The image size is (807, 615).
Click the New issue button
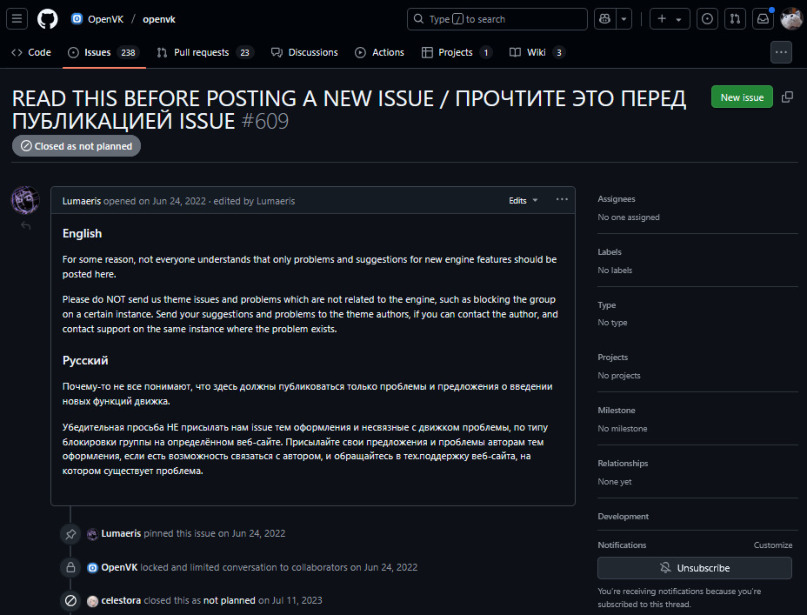(x=742, y=97)
